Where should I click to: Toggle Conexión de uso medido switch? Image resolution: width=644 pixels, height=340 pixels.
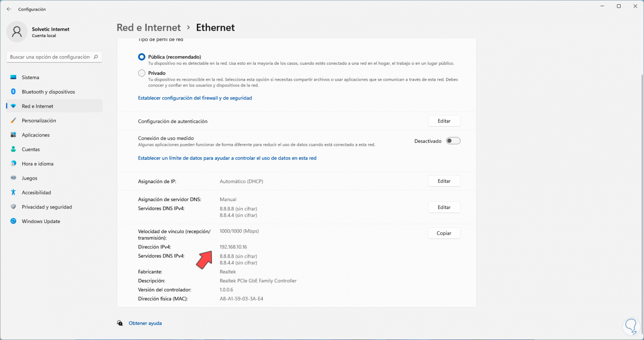(453, 141)
